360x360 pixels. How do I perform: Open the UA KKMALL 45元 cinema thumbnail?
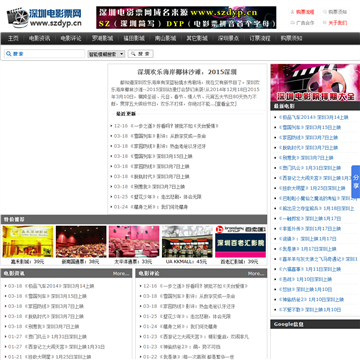pyautogui.click(x=187, y=245)
